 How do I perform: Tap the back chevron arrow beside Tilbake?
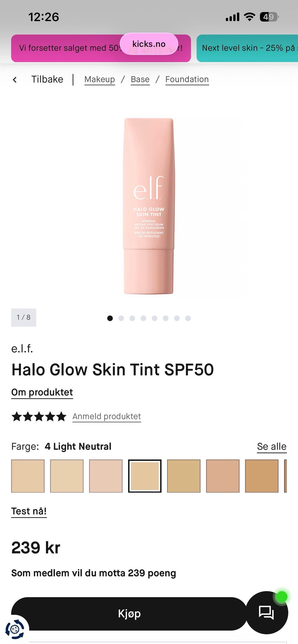(x=15, y=80)
